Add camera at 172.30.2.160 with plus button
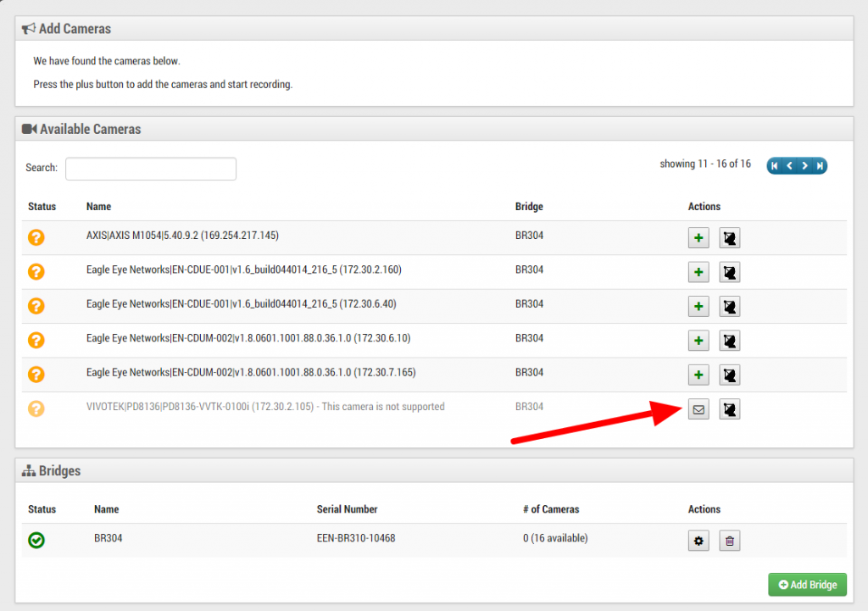868x611 pixels. pyautogui.click(x=698, y=272)
